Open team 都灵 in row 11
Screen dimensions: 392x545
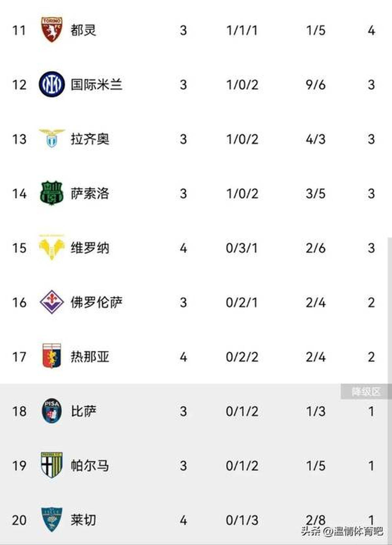[83, 30]
